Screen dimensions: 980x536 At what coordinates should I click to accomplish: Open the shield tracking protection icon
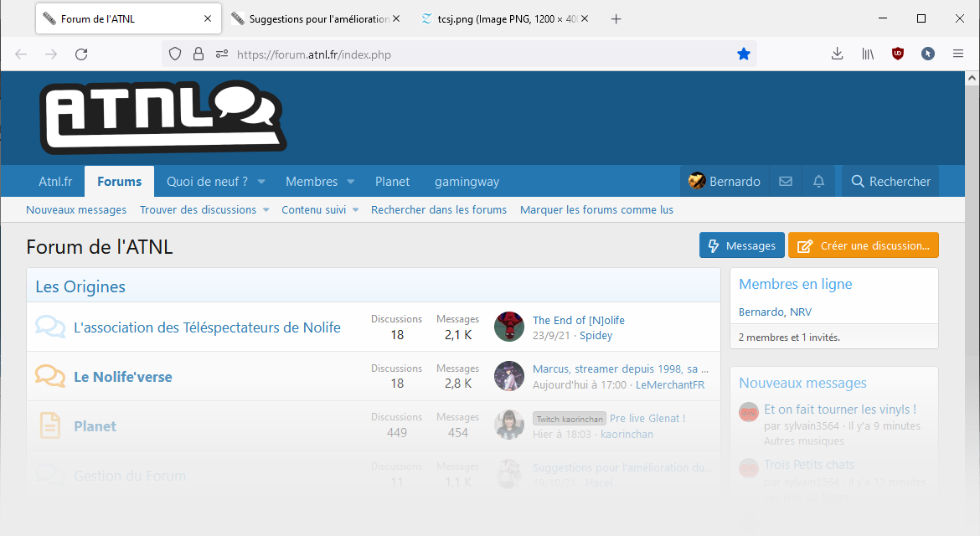pyautogui.click(x=175, y=54)
